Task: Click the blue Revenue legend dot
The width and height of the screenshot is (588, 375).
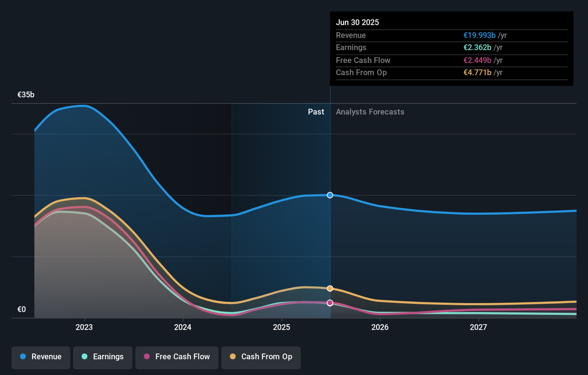Action: (x=23, y=357)
